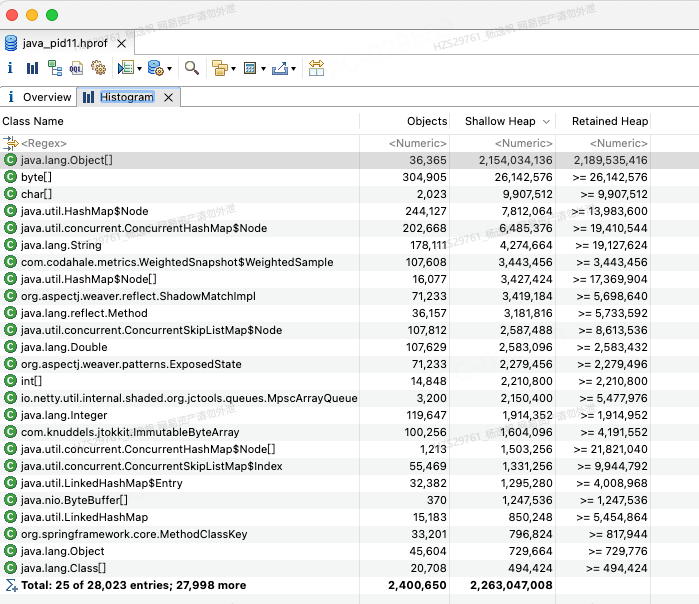Select ConcurrentHashMap$Node row
This screenshot has width=699, height=604.
click(350, 228)
